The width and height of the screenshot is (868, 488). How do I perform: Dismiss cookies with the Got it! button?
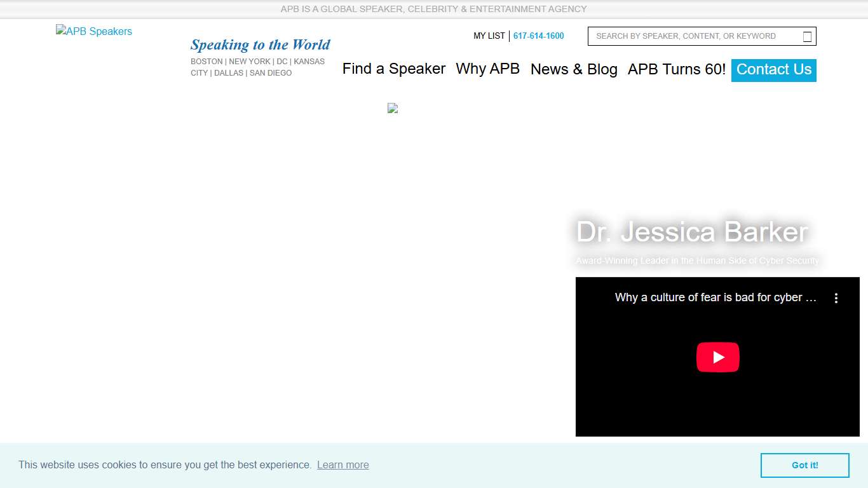(804, 465)
